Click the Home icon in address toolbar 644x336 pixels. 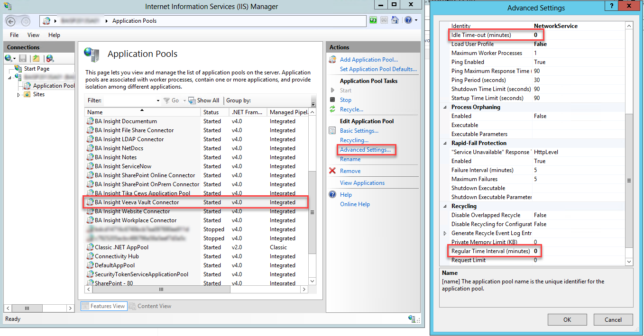tap(395, 20)
